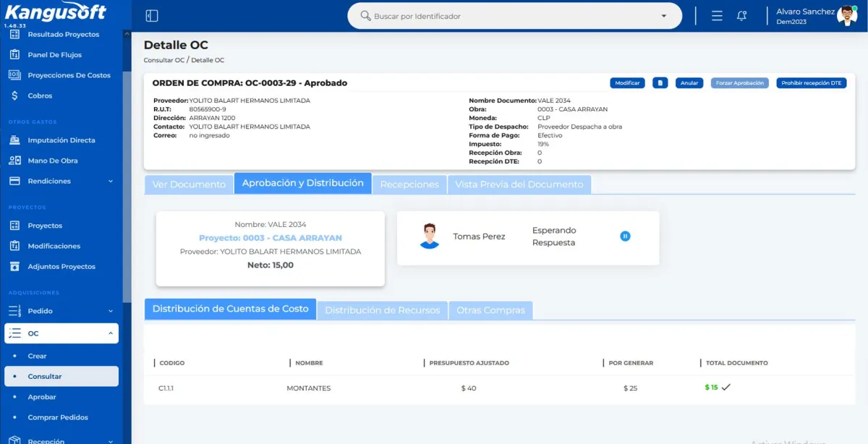Click the Buscar por Identificador search field

tap(506, 16)
